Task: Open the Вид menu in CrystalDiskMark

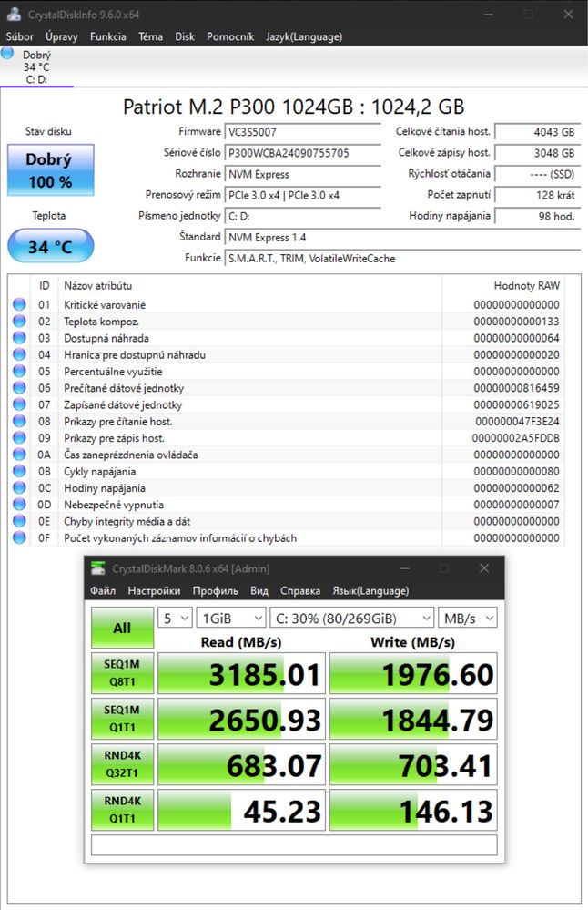Action: 259,591
